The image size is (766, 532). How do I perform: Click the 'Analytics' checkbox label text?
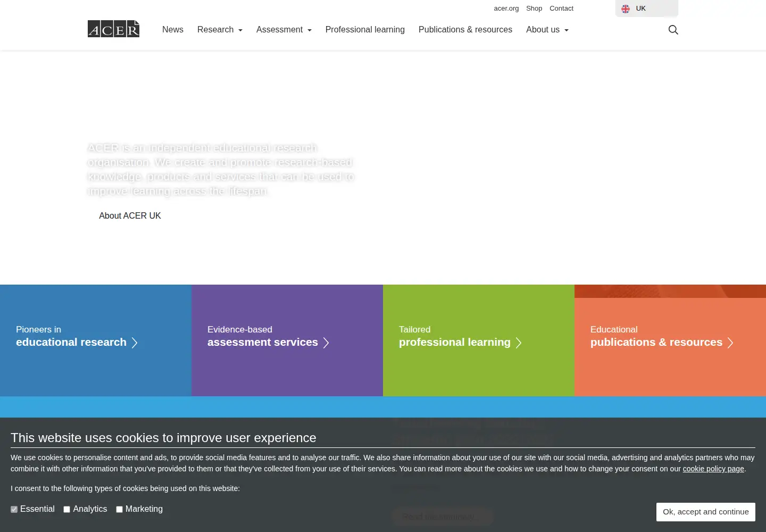coord(90,509)
